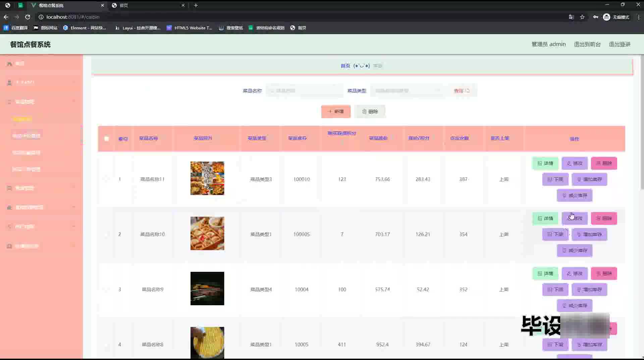Click 下架 for 菜品名称8
The width and height of the screenshot is (644, 360).
coord(555,345)
